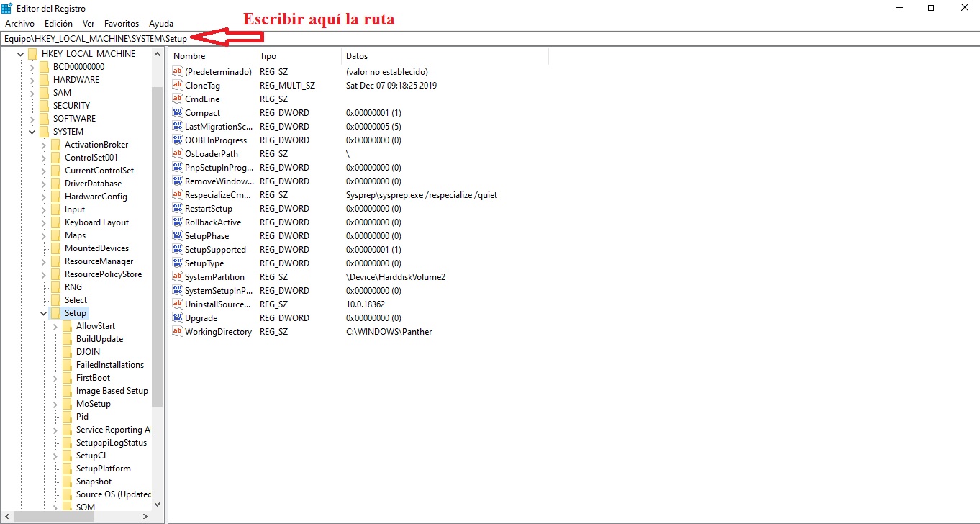Click the DJOIN folder icon

pos(67,352)
